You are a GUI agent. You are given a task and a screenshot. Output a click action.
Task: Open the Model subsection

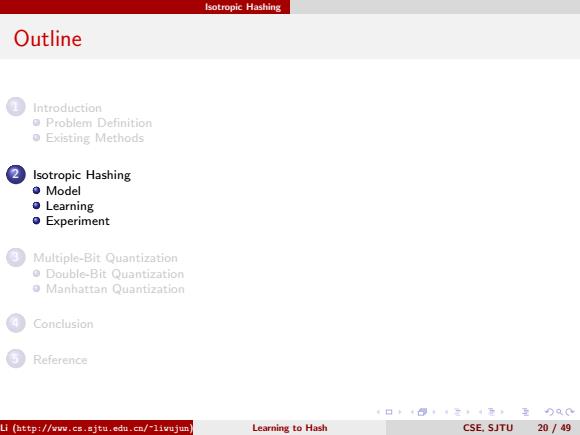tap(63, 191)
